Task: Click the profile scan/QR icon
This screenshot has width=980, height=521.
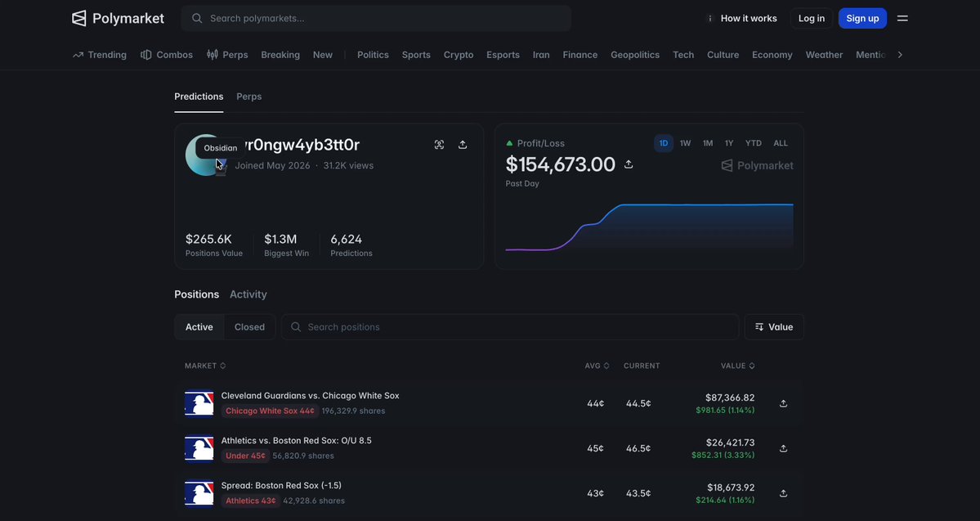Action: [440, 145]
